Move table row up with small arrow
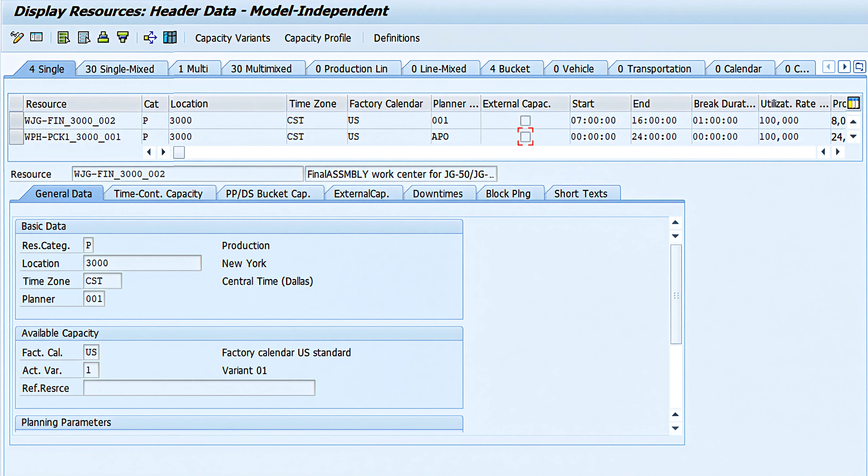The image size is (868, 476). tap(853, 122)
